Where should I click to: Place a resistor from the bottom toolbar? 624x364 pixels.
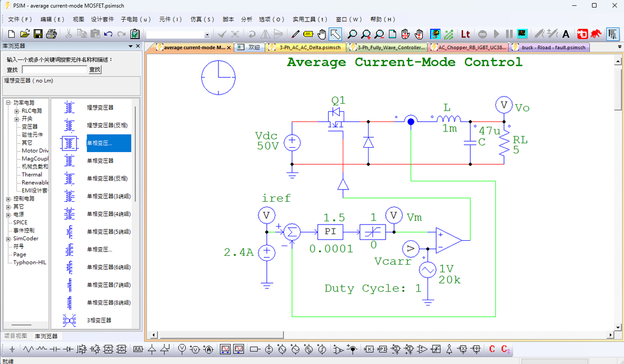[28, 349]
